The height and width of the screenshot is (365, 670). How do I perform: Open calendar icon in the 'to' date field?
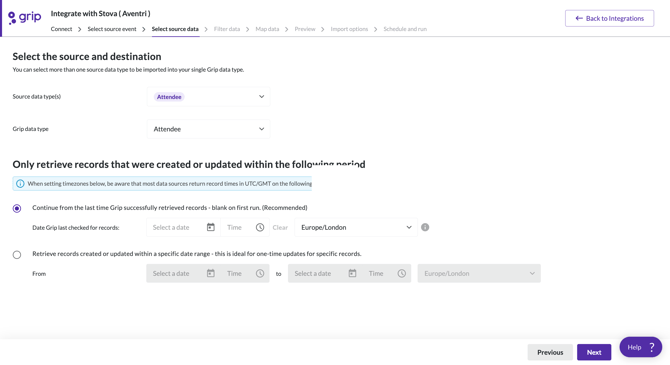pyautogui.click(x=352, y=273)
